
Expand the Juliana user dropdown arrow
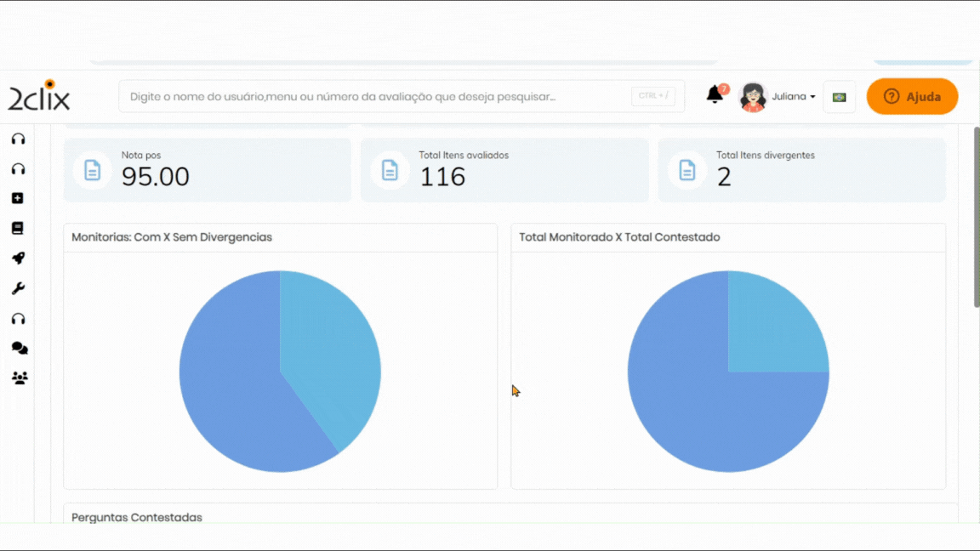tap(812, 97)
